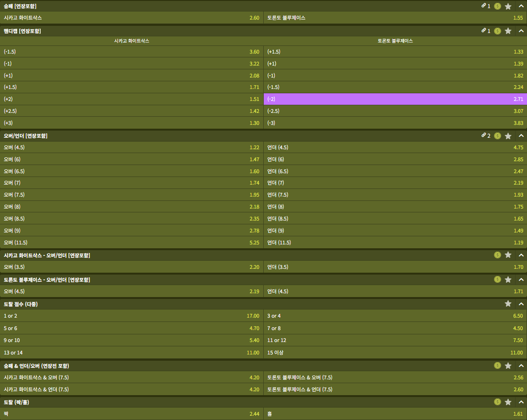Choose 짝 (even) total at 2.44

132,414
